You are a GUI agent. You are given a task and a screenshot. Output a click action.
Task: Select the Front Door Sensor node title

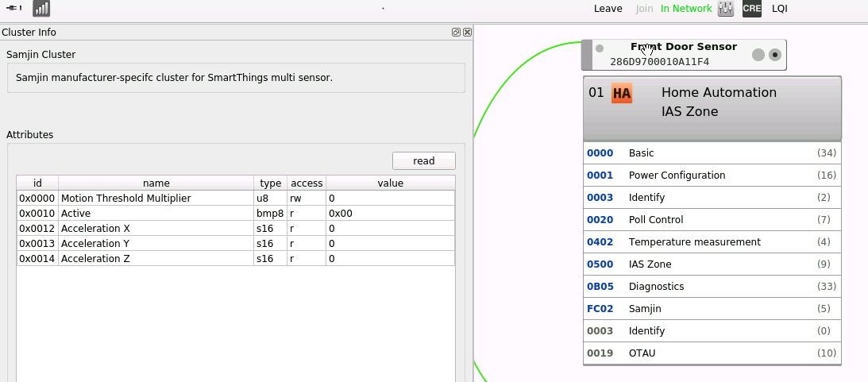(x=684, y=47)
